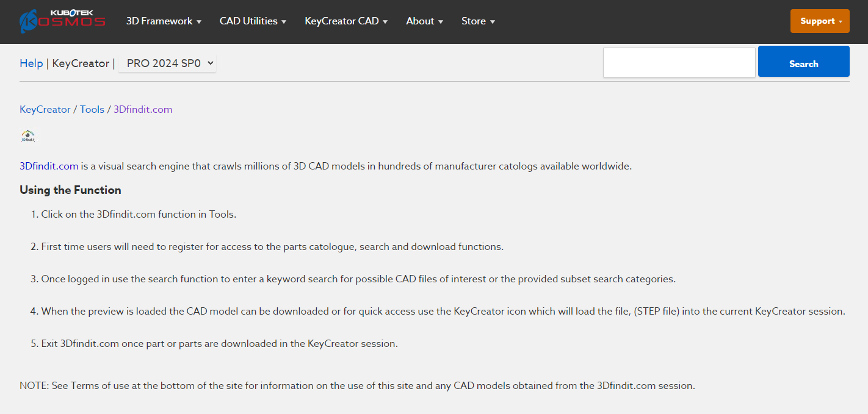Screen dimensions: 868x414
Task: Go to KeyCreator breadcrumb link
Action: click(x=45, y=110)
